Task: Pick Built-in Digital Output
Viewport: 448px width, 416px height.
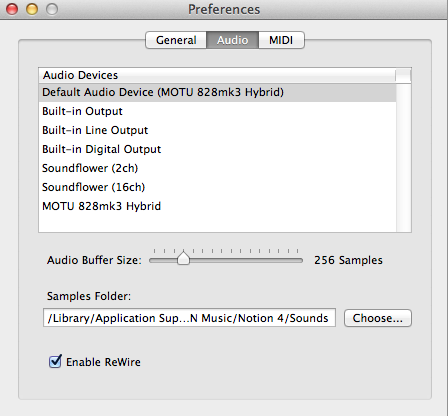Action: tap(217, 149)
